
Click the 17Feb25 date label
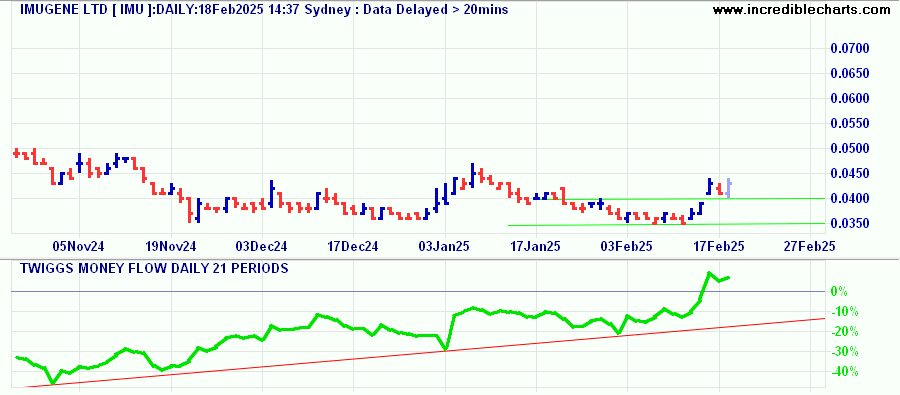[719, 247]
